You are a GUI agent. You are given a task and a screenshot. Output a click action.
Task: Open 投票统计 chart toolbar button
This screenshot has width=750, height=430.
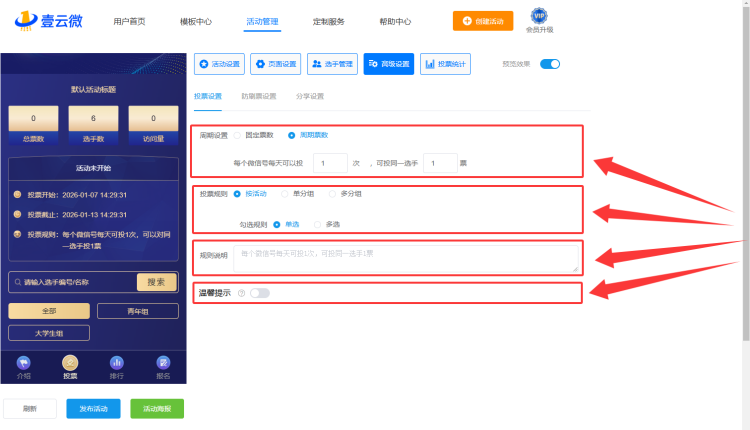[446, 64]
